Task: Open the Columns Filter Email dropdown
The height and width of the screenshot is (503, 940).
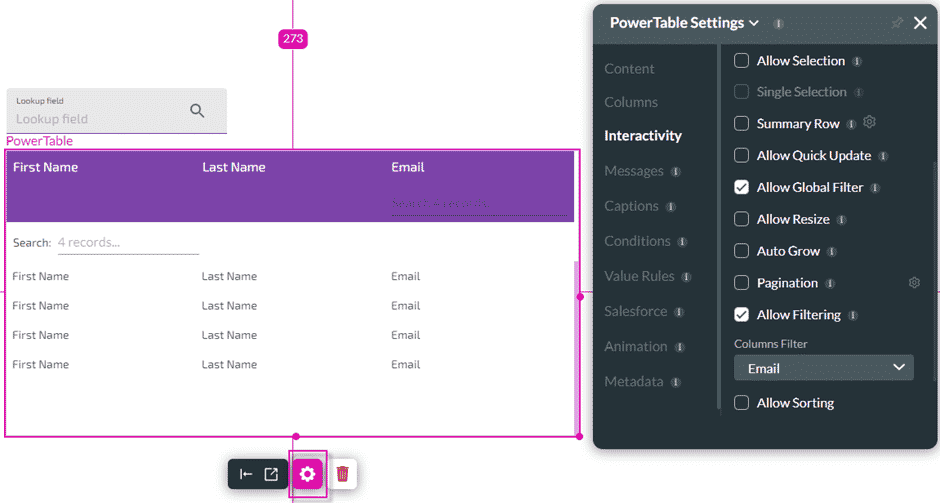Action: coord(823,368)
